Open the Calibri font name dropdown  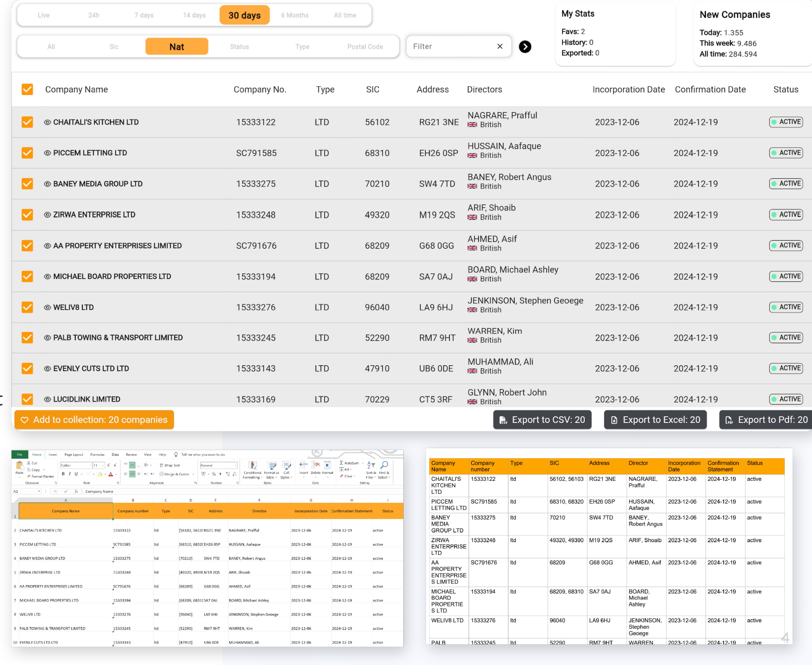(90, 465)
